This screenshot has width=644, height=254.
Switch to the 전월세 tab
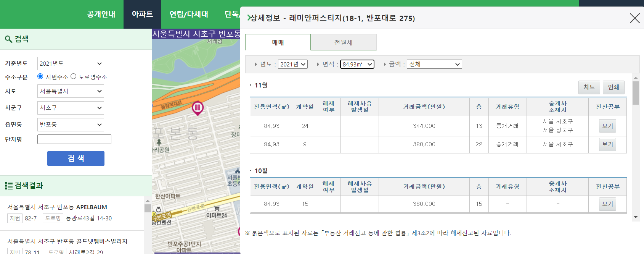coord(344,42)
